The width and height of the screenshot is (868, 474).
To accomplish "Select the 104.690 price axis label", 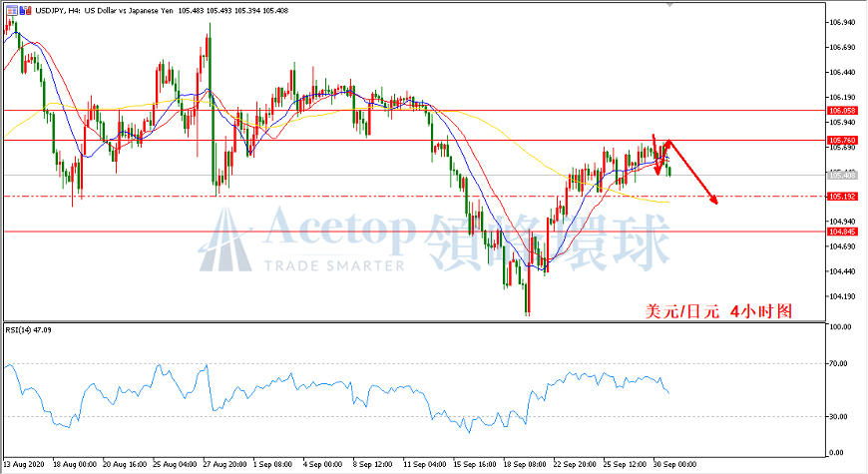I will pos(842,246).
